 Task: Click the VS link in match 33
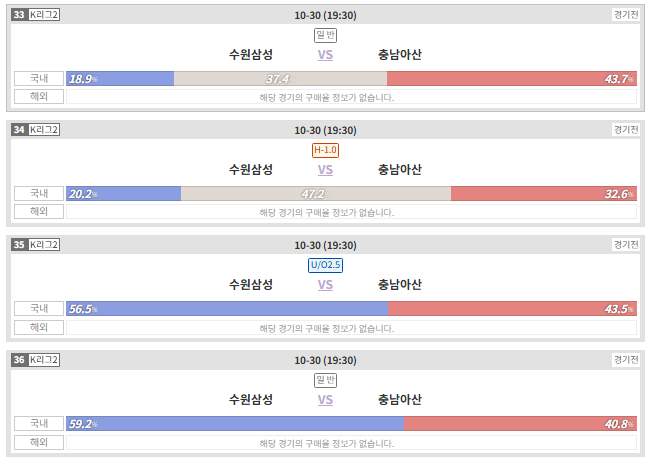tap(325, 55)
